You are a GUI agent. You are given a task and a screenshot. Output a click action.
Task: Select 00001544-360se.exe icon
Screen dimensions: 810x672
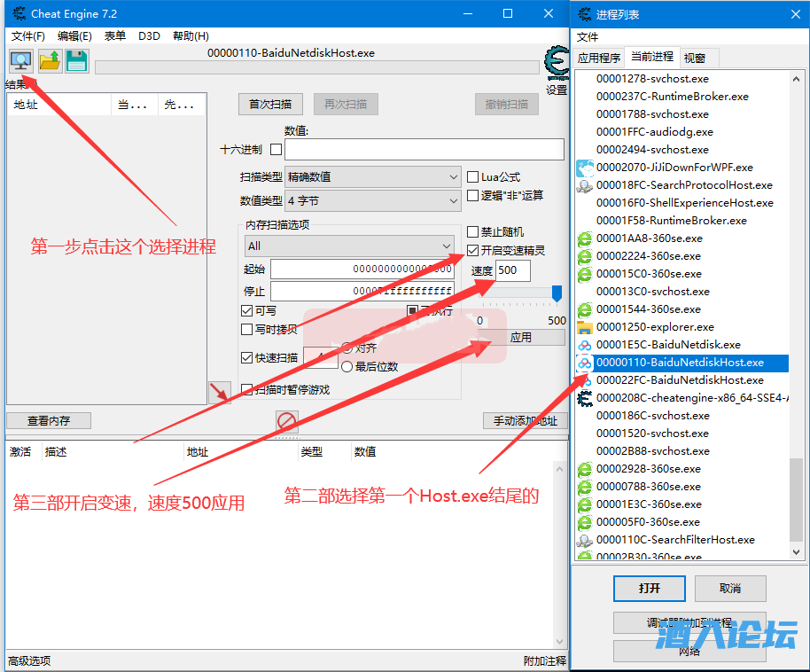coord(585,309)
